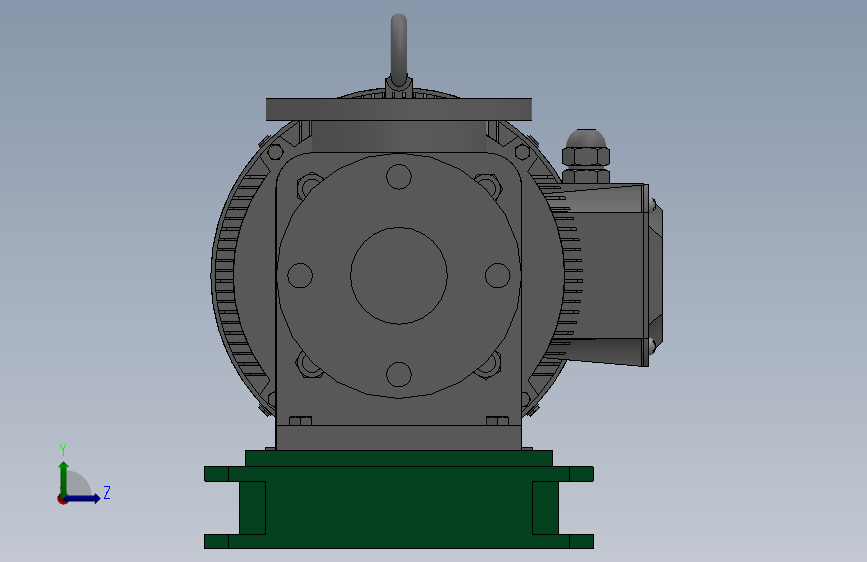Image resolution: width=867 pixels, height=562 pixels.
Task: Select the upper-left hex bolt on the gearbox housing
Action: pos(309,186)
